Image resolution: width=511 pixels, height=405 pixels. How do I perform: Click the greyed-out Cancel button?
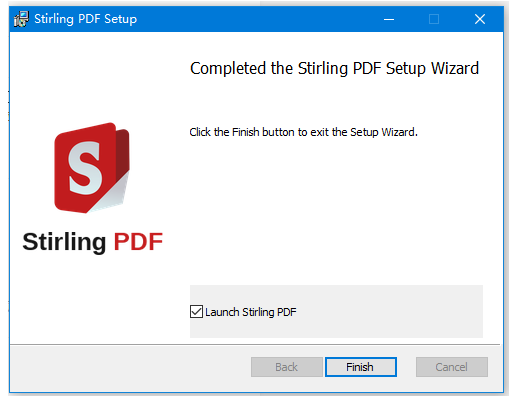click(451, 367)
